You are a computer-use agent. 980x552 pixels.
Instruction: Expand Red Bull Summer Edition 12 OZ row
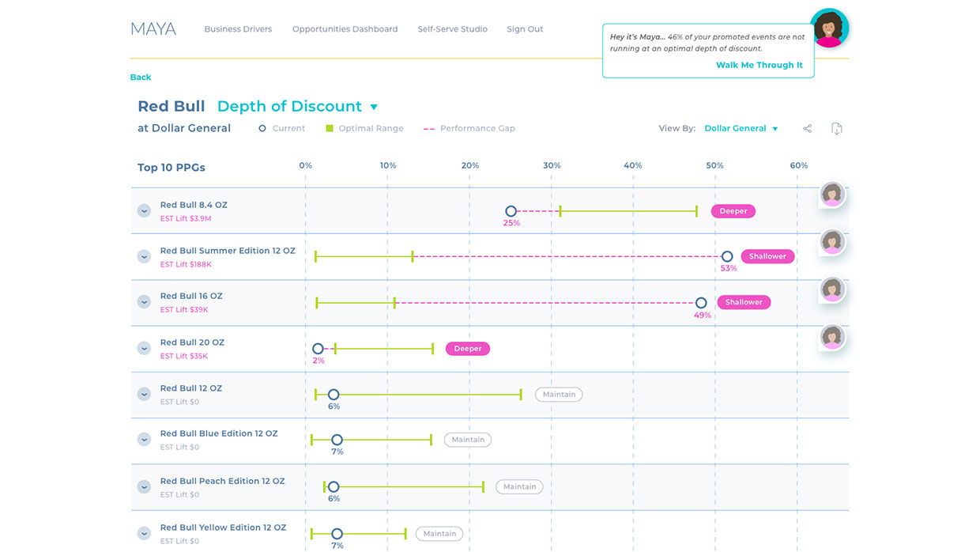click(144, 256)
